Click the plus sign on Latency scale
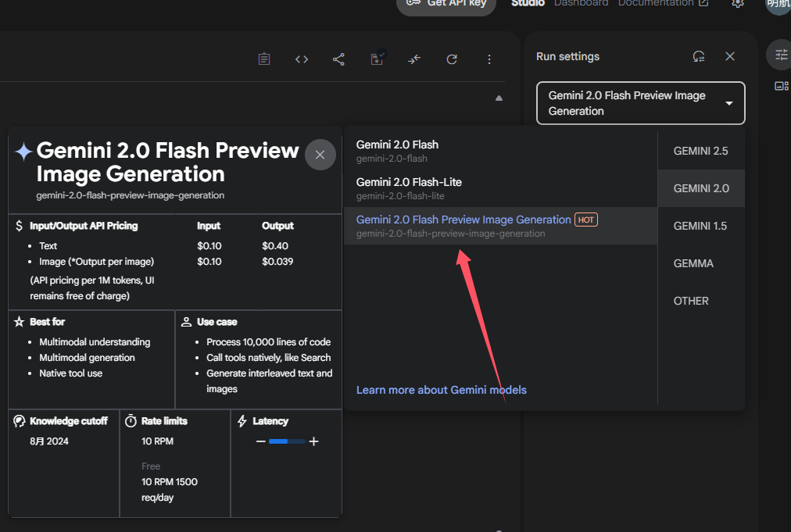The image size is (791, 532). (313, 441)
